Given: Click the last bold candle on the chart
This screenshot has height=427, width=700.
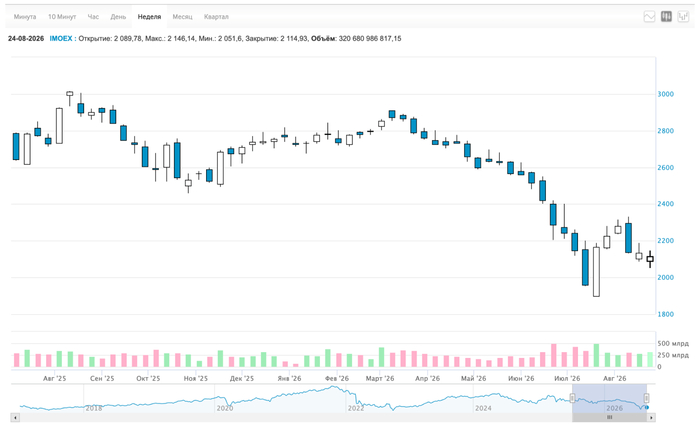Looking at the screenshot, I should [650, 259].
